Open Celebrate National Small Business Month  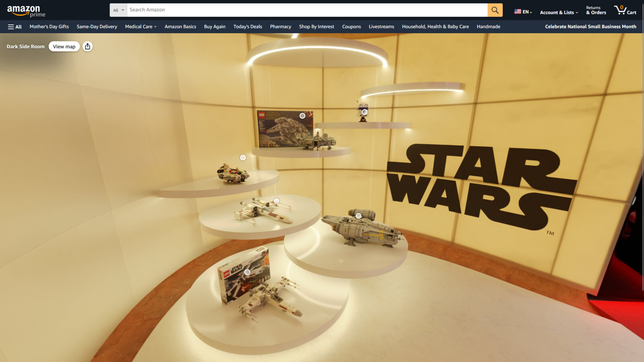(590, 27)
